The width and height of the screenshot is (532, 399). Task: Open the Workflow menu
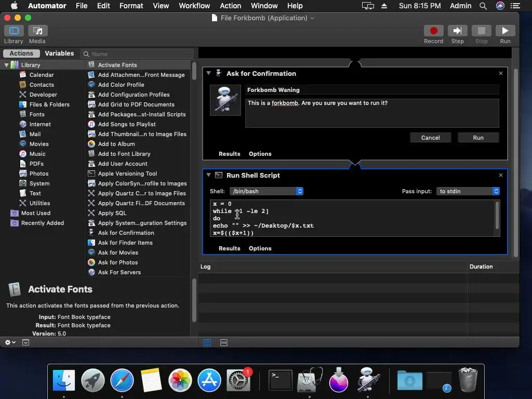click(x=194, y=6)
